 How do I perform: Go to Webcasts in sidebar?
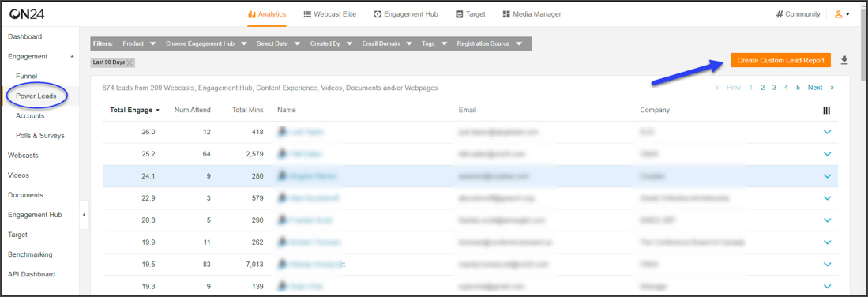point(23,156)
